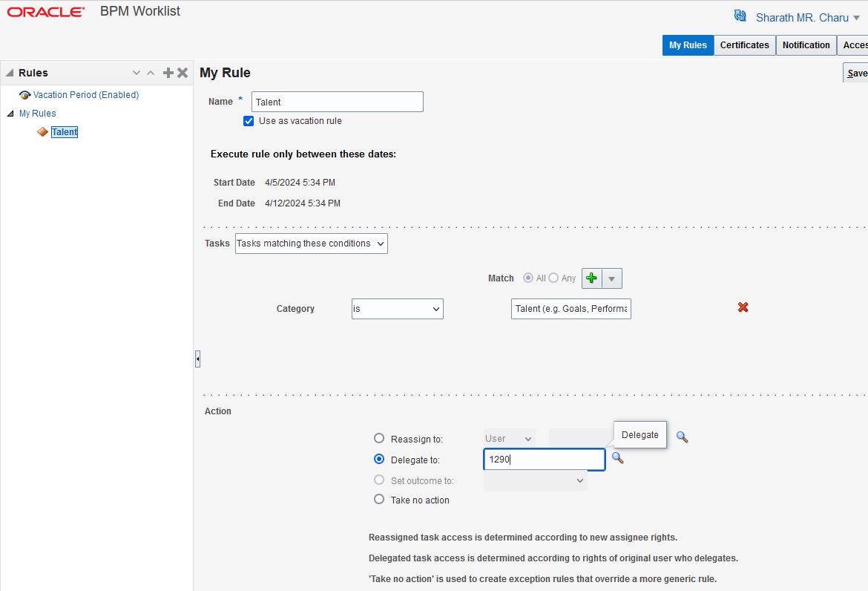Select the Match Any radio button
The height and width of the screenshot is (591, 868).
pos(553,278)
